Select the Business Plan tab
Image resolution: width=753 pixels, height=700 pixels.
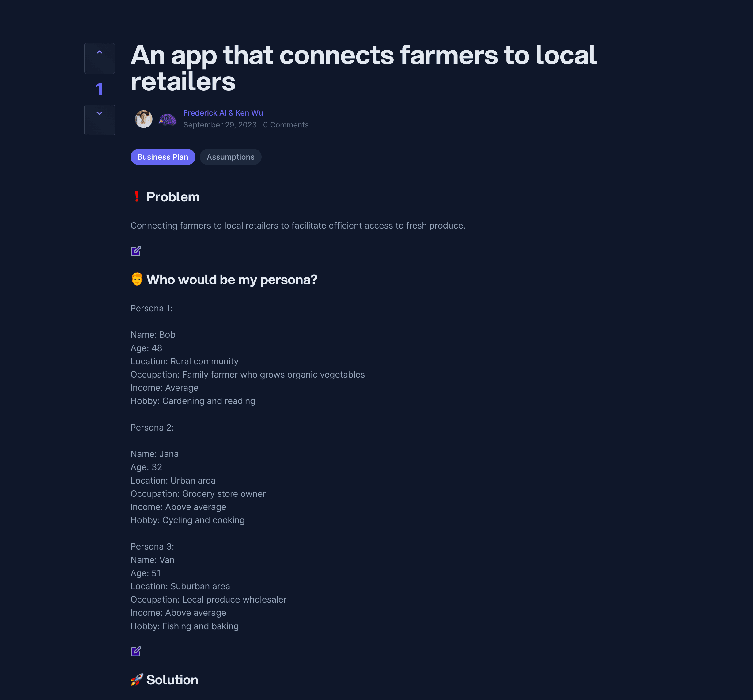162,157
